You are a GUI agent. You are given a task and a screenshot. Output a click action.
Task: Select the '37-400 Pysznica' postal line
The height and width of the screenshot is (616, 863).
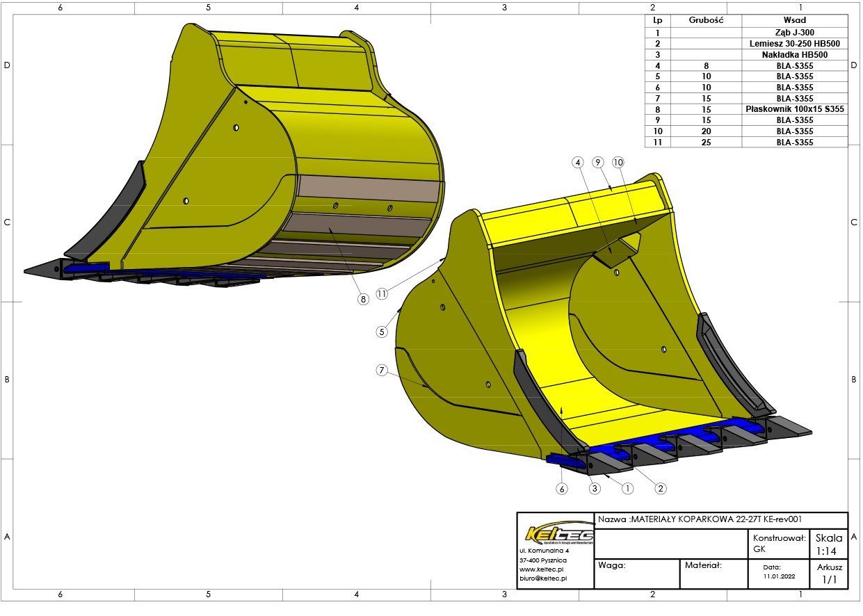(x=543, y=560)
